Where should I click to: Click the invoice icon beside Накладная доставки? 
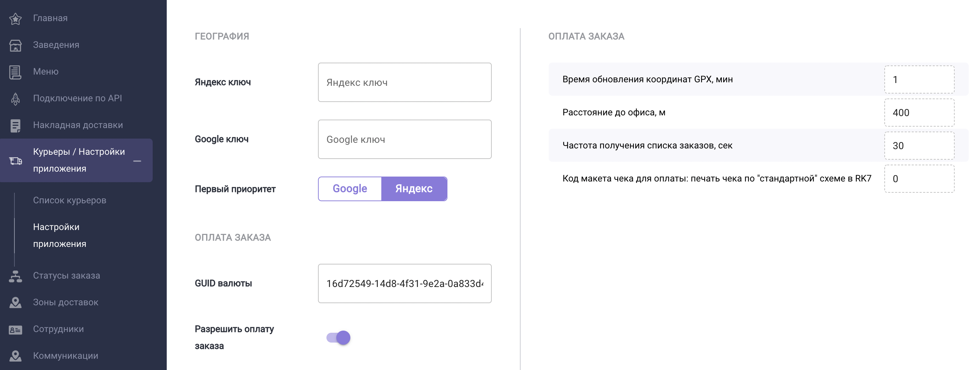(x=15, y=126)
